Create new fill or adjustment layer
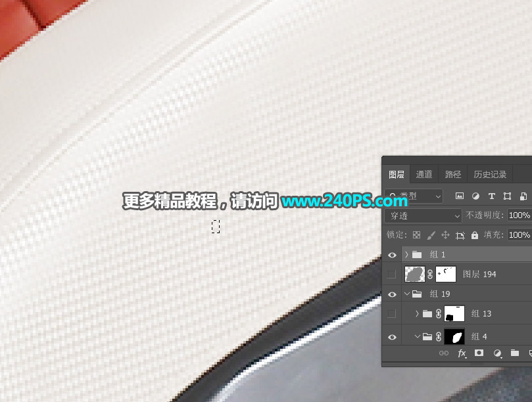Image resolution: width=532 pixels, height=402 pixels. click(497, 353)
